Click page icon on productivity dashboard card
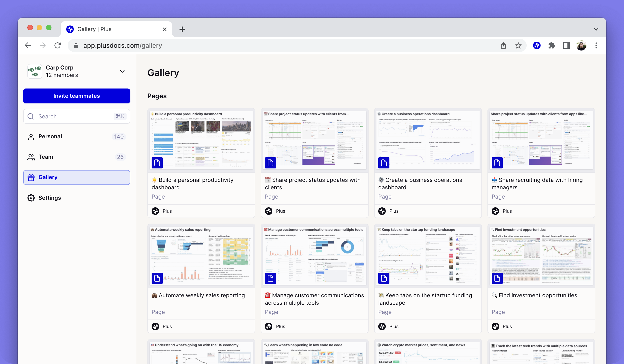 pyautogui.click(x=157, y=163)
